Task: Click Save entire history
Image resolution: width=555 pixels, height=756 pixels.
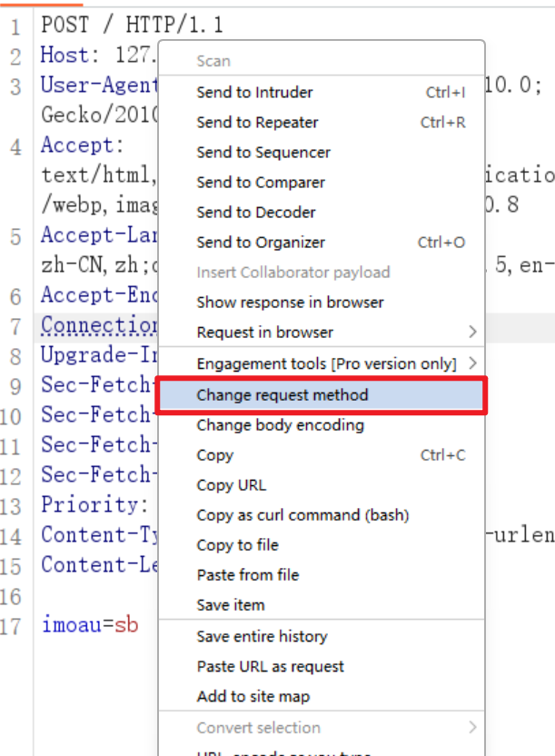Action: (262, 636)
